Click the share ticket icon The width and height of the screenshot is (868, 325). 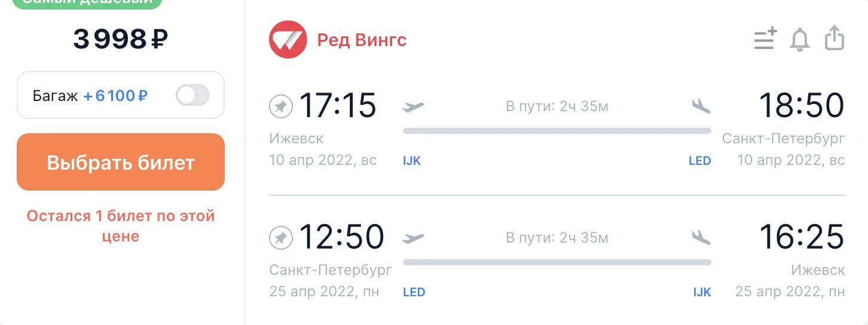tap(835, 39)
